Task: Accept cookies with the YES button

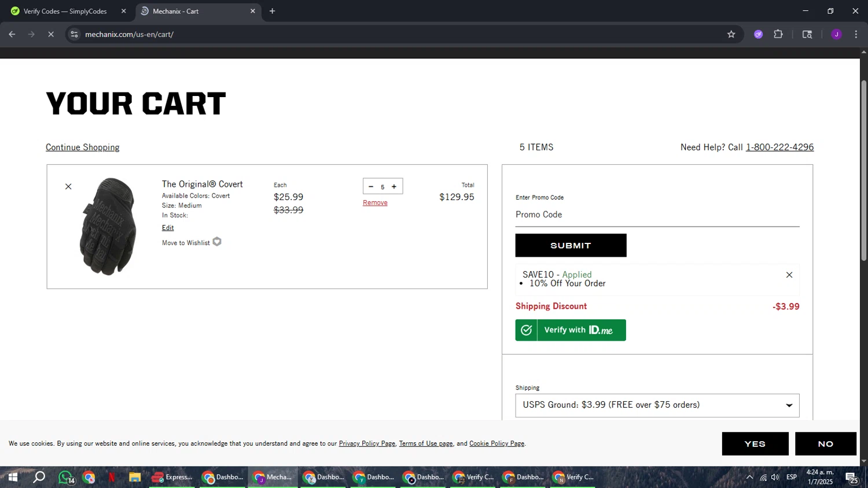Action: pyautogui.click(x=755, y=443)
